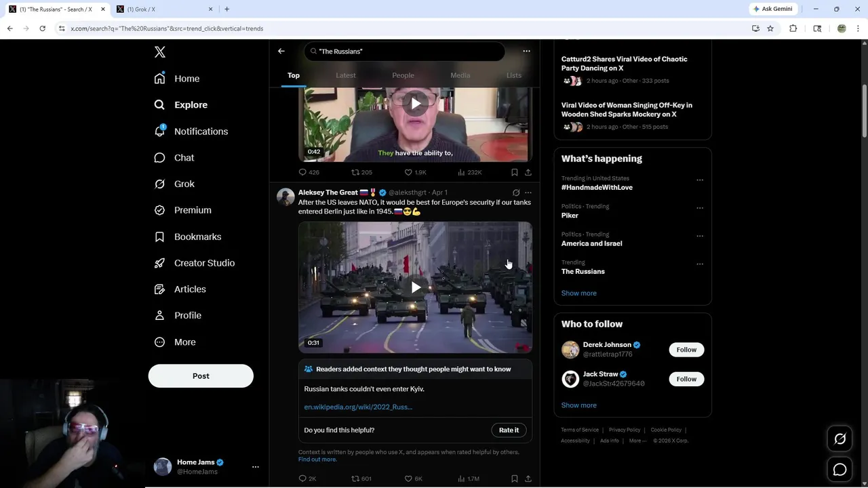Image resolution: width=868 pixels, height=488 pixels.
Task: Click the Post button
Action: (x=201, y=376)
